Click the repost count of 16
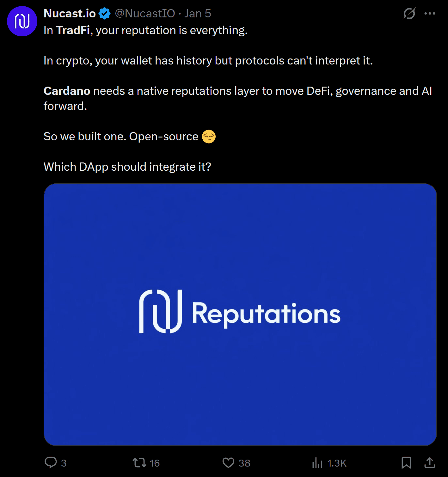 pyautogui.click(x=155, y=463)
